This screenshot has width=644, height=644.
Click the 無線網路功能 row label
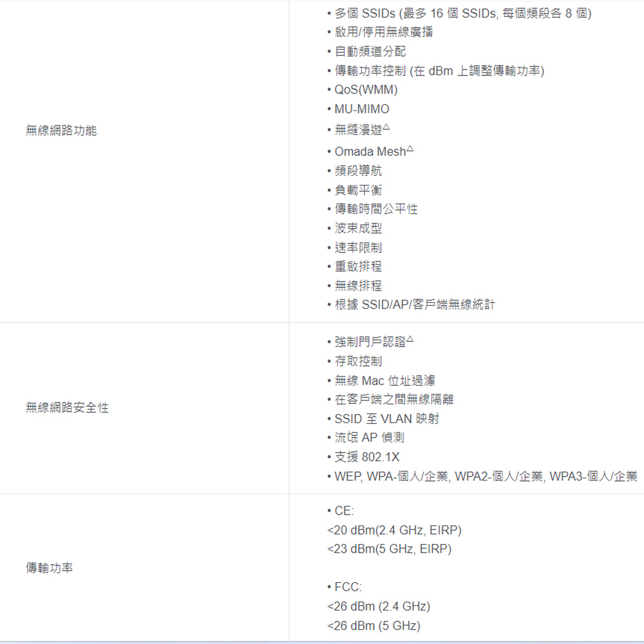click(61, 131)
